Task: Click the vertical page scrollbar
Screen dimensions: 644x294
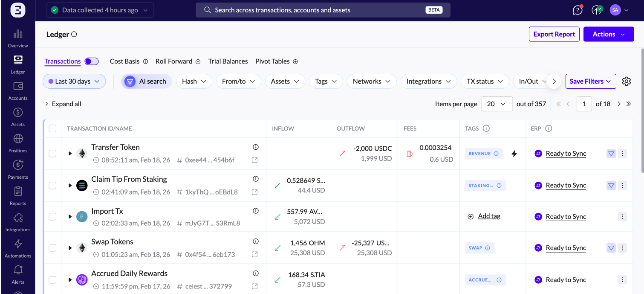Action: [x=642, y=111]
